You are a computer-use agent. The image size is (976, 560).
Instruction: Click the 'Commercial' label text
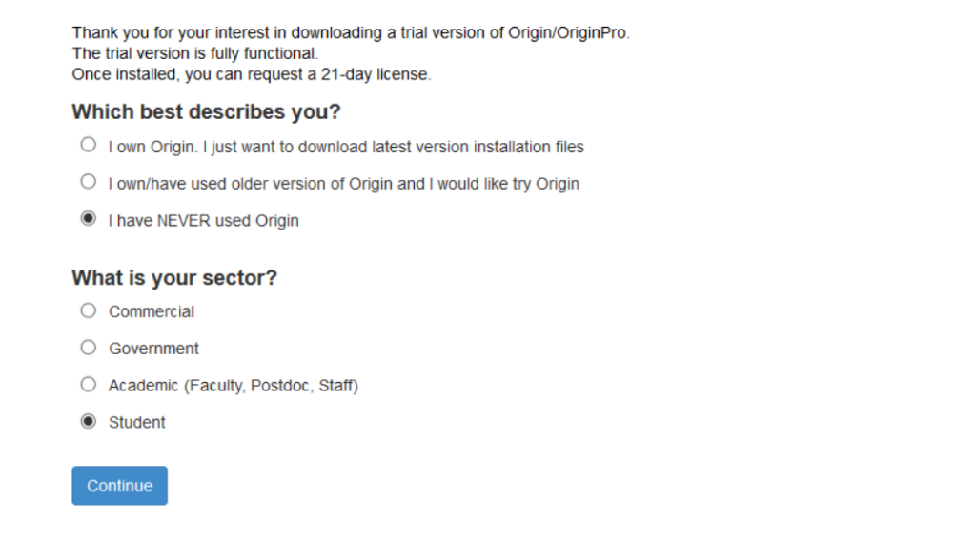click(152, 311)
